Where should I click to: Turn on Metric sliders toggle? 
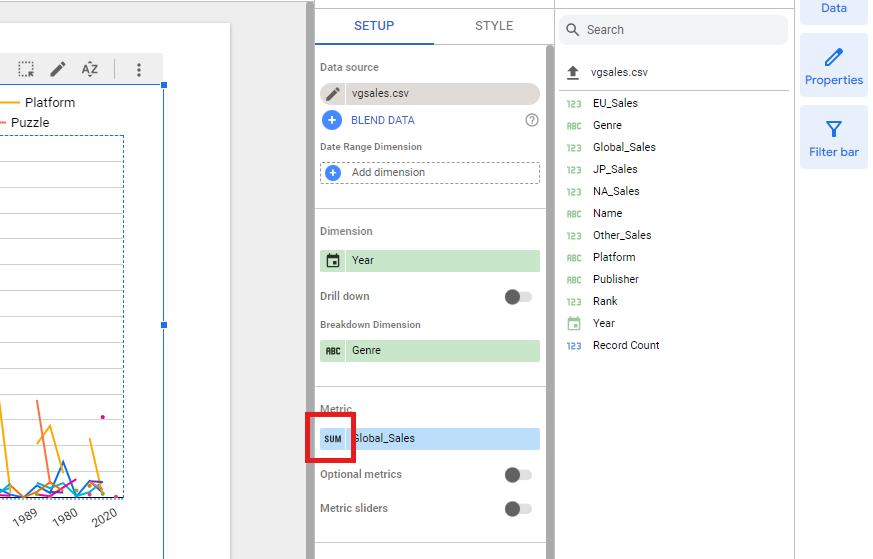coord(518,509)
